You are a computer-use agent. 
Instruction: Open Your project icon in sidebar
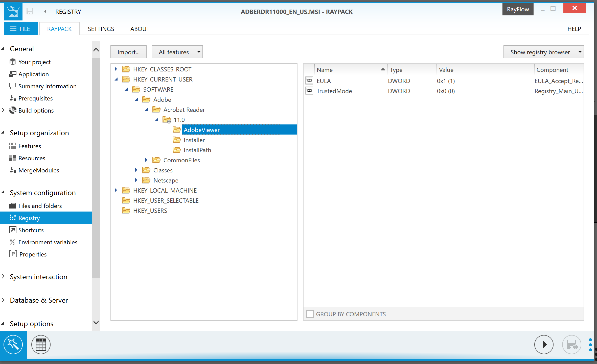click(x=13, y=62)
